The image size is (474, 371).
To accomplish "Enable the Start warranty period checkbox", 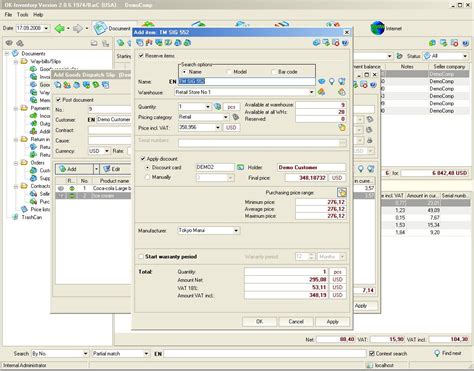I will pos(141,256).
